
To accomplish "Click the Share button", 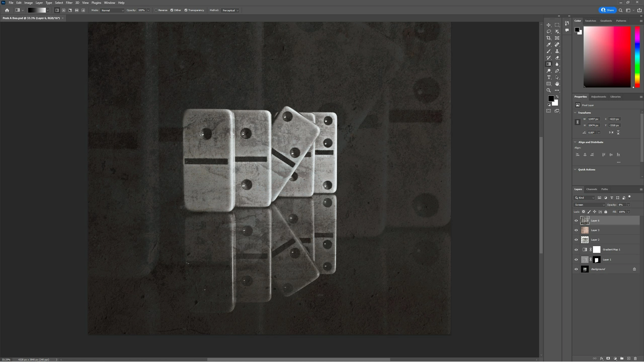I will pos(608,10).
